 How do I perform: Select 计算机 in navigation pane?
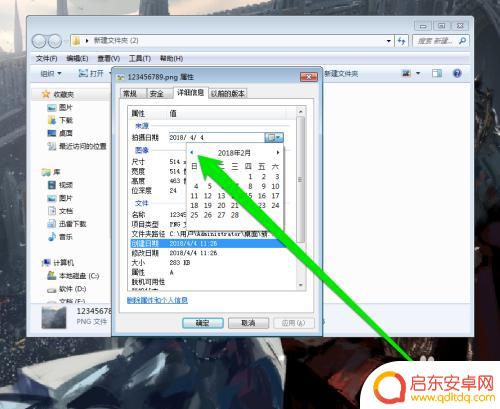point(58,263)
